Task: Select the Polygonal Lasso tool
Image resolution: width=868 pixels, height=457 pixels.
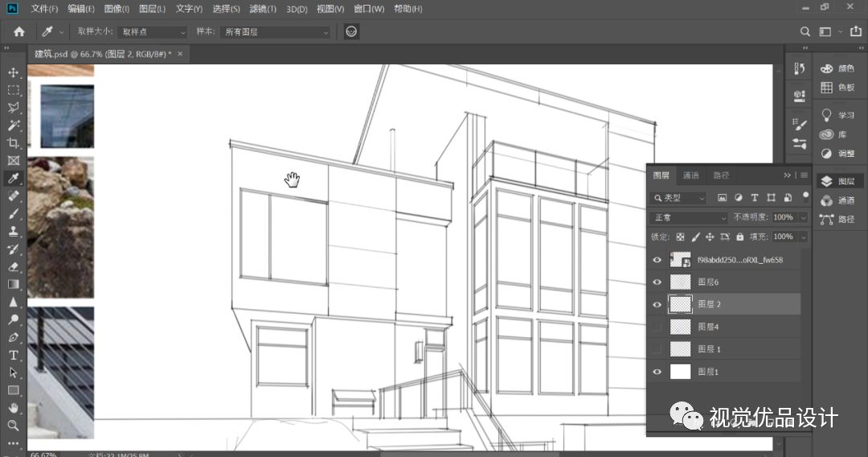Action: [x=14, y=108]
